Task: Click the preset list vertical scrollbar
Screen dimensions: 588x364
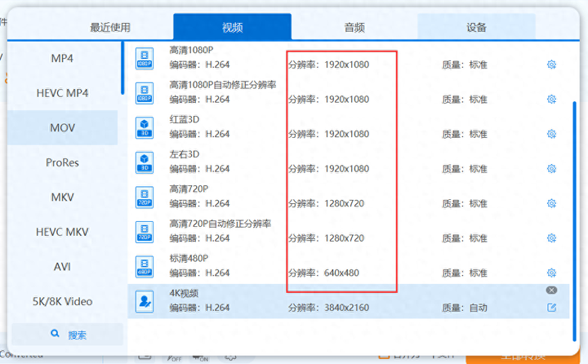Action: [x=574, y=221]
